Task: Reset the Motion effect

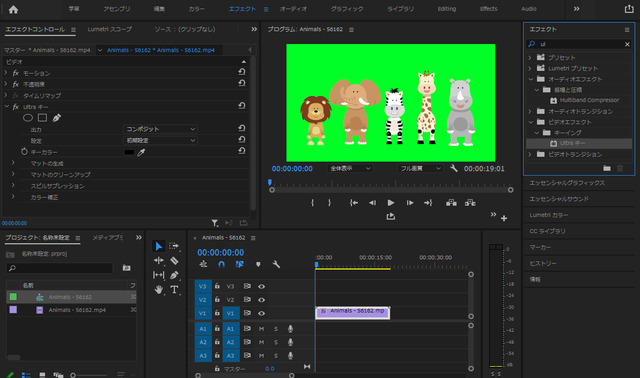Action: (242, 72)
